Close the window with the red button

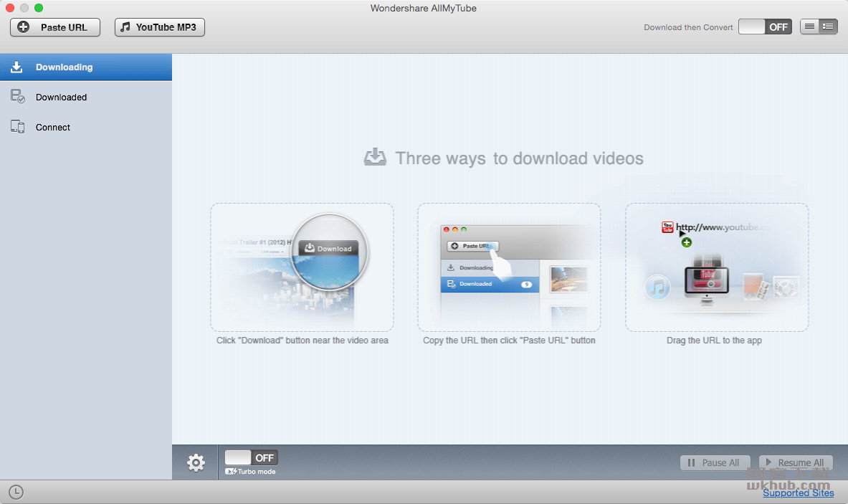pos(10,8)
